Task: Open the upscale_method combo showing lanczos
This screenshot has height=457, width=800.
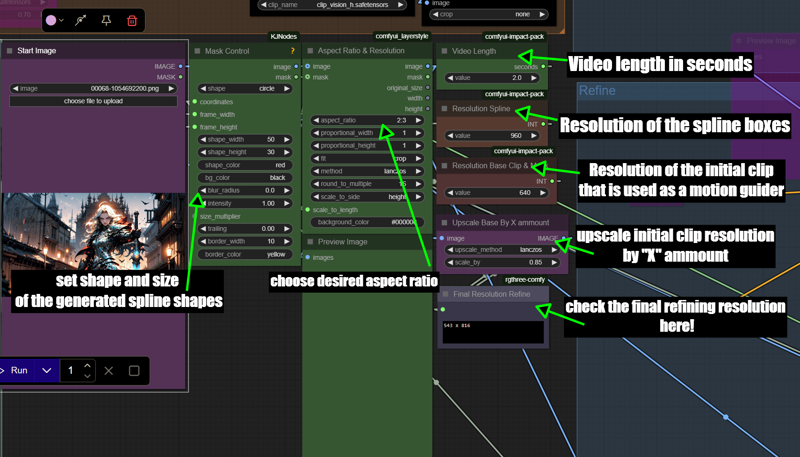Action: [502, 249]
